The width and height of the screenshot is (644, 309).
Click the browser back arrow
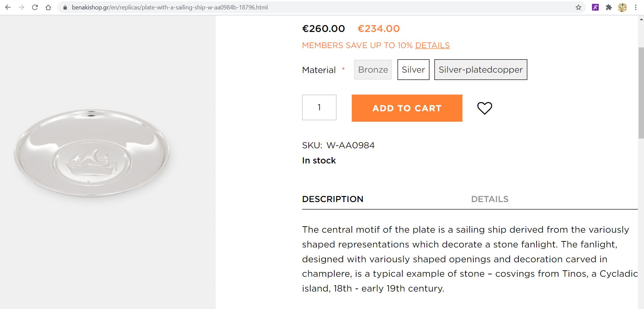8,7
